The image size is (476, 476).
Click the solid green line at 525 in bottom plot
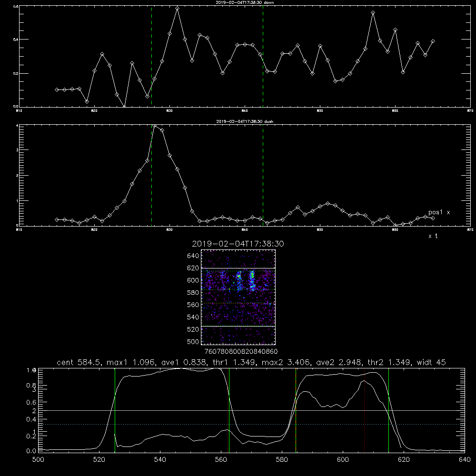[115, 410]
